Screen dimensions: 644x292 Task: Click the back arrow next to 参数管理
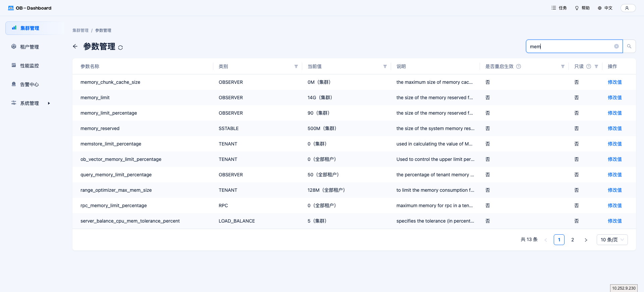pyautogui.click(x=75, y=46)
